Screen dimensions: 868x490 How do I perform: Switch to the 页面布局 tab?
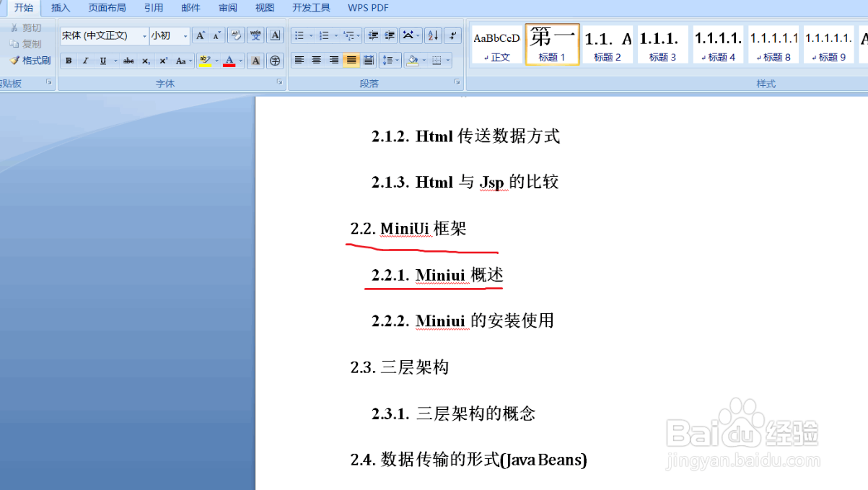click(107, 8)
